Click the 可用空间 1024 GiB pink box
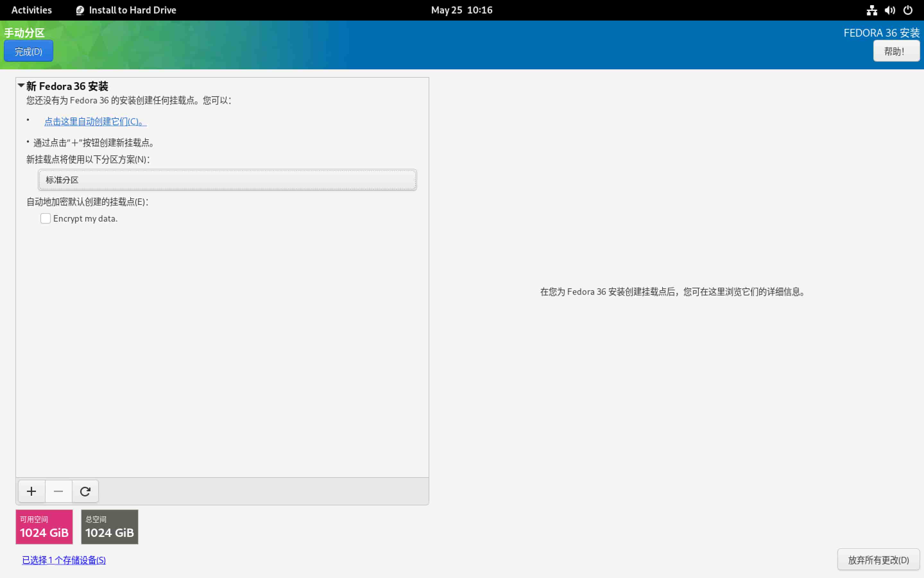The image size is (924, 578). click(x=44, y=527)
